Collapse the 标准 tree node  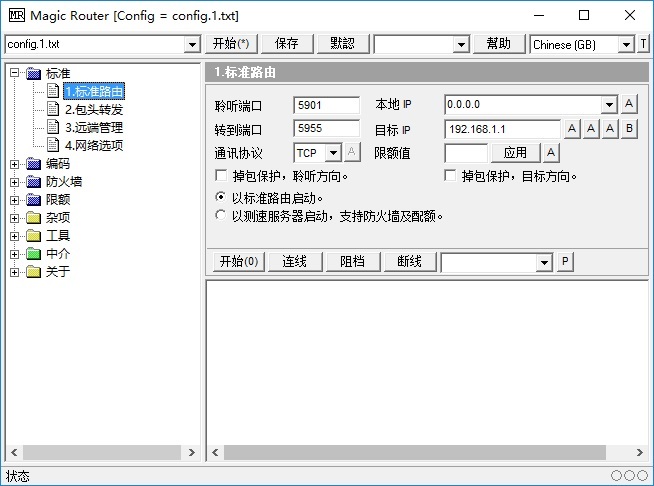coord(15,73)
